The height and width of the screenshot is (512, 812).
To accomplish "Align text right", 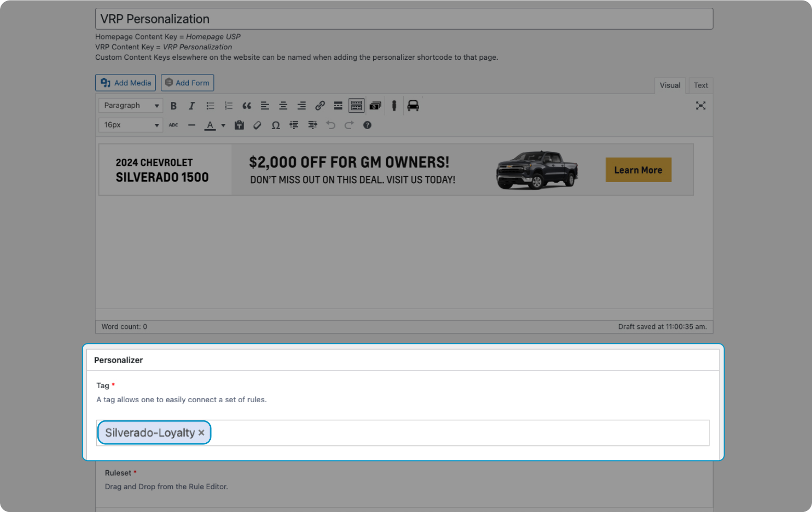I will [301, 106].
